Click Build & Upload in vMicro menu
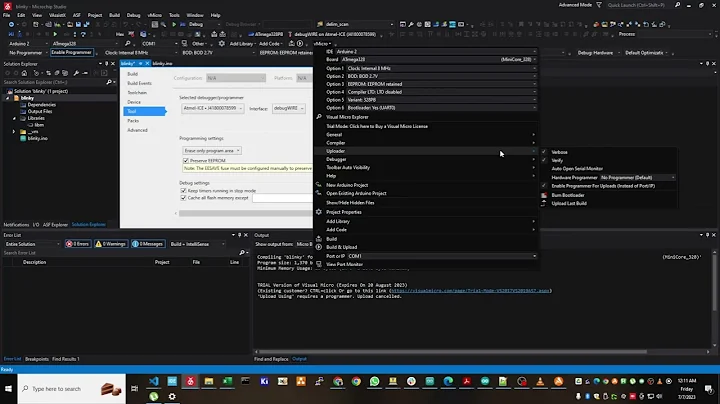This screenshot has width=720, height=404. pyautogui.click(x=341, y=247)
